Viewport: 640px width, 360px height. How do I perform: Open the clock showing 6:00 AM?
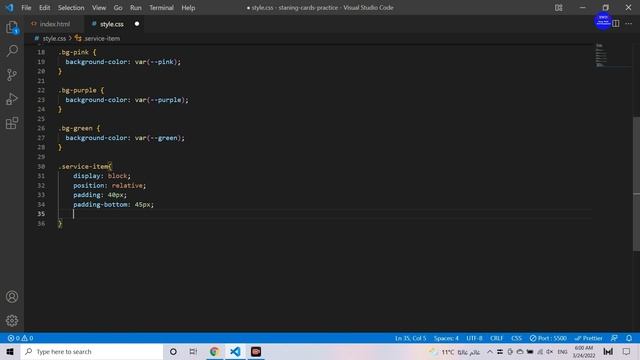(584, 351)
